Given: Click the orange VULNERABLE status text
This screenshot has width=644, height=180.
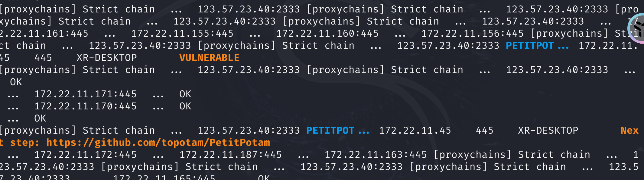Looking at the screenshot, I should tap(209, 58).
